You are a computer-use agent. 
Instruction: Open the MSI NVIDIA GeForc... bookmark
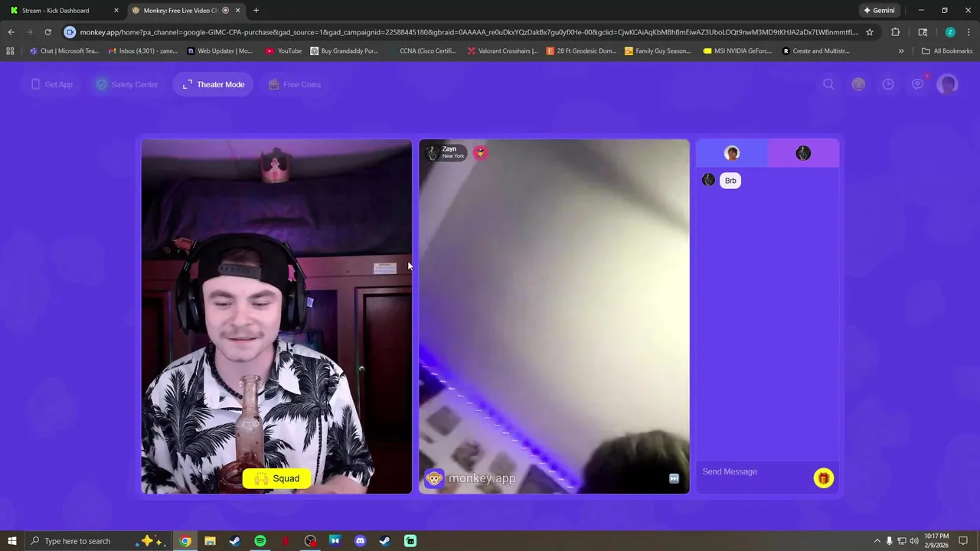(x=737, y=51)
